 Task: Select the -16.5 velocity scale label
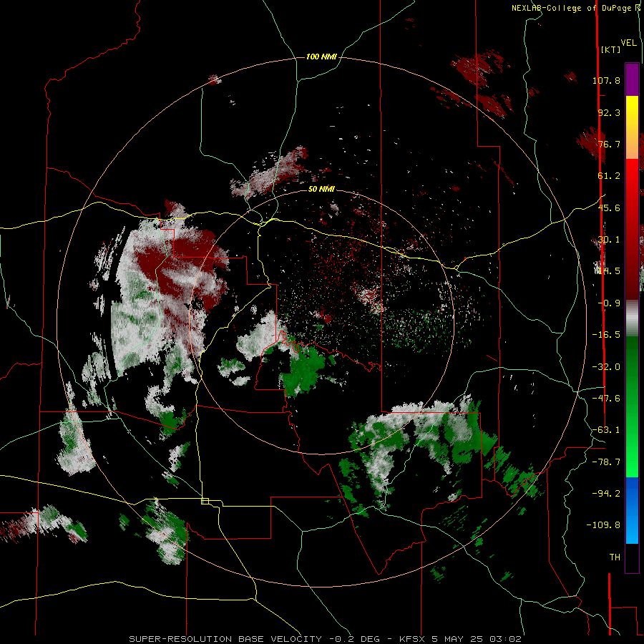point(606,335)
